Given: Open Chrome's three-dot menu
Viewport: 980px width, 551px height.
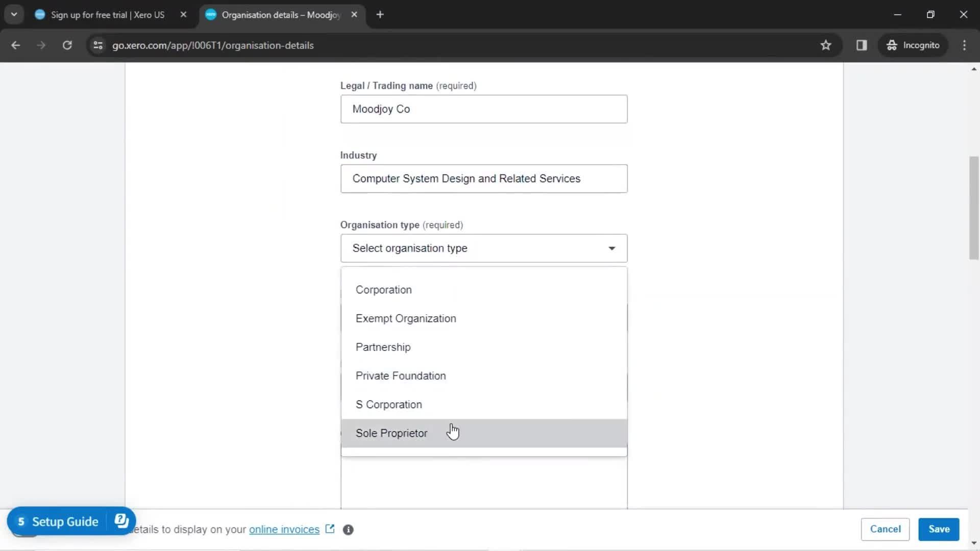Looking at the screenshot, I should 964,45.
